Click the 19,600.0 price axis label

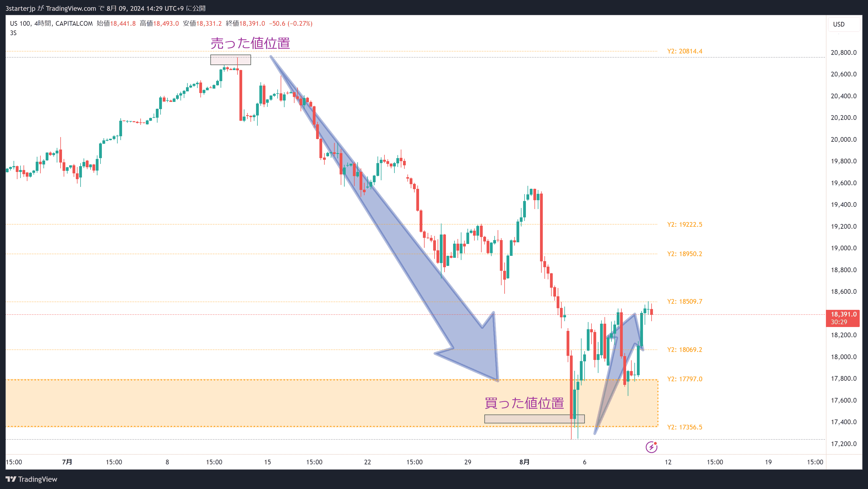843,183
